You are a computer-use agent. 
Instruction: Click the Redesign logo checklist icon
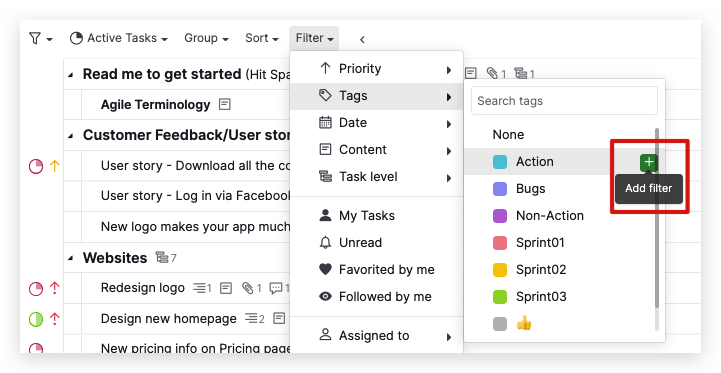pos(200,288)
